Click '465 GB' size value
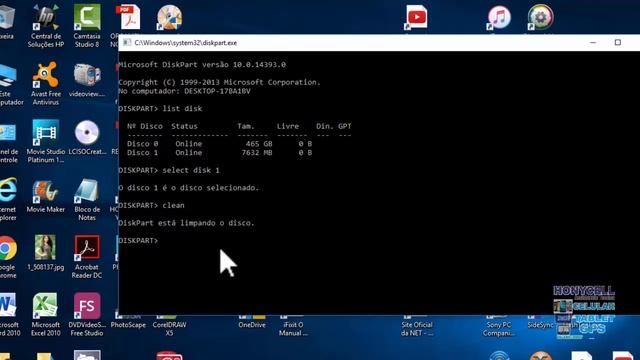 [259, 144]
